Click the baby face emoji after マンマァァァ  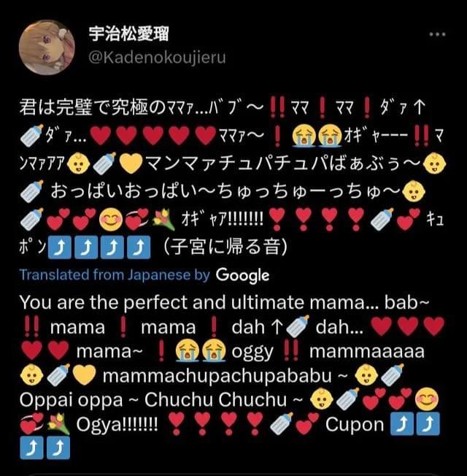click(x=78, y=164)
